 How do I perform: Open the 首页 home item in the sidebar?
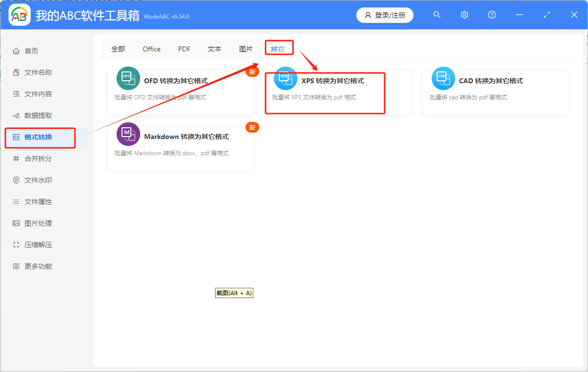pos(29,50)
